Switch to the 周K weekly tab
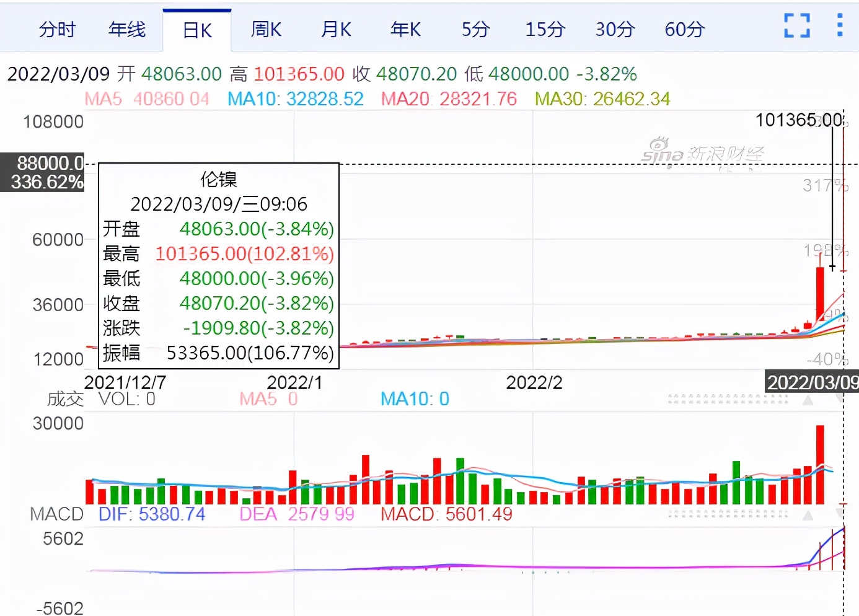859x616 pixels. 266,29
